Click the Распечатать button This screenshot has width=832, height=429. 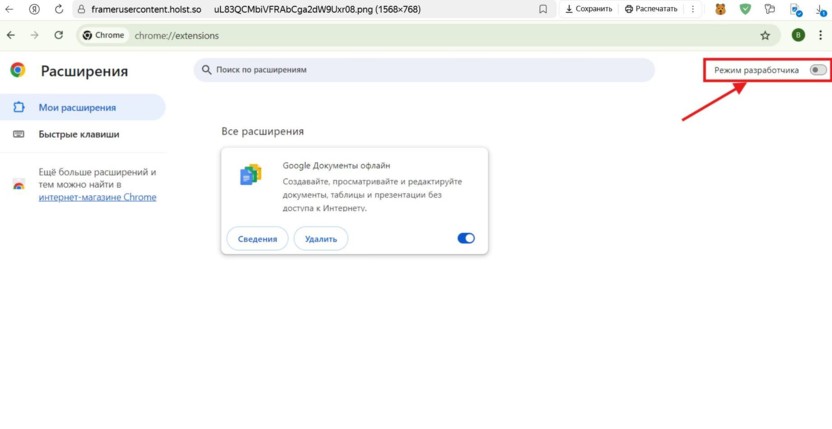pyautogui.click(x=651, y=9)
